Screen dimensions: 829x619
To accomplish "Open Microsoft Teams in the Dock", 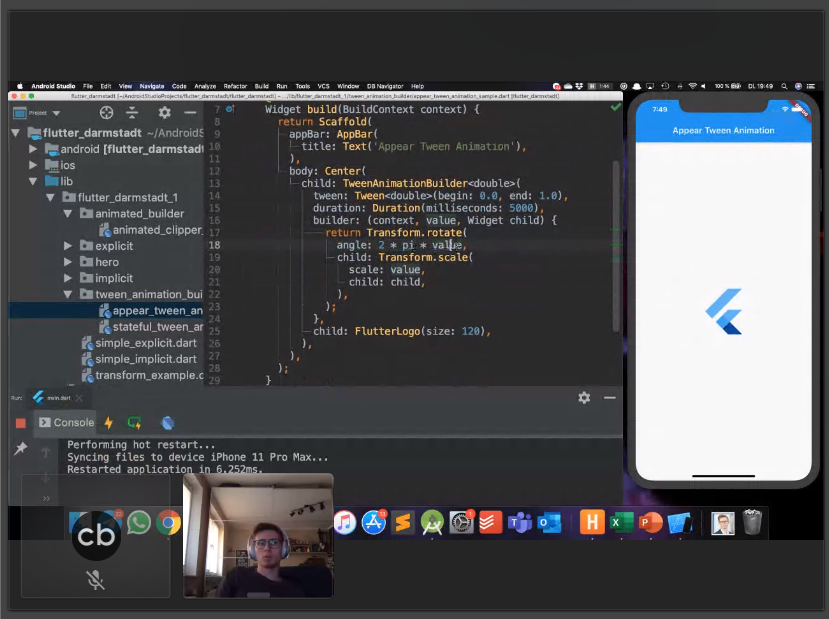I will [x=520, y=523].
